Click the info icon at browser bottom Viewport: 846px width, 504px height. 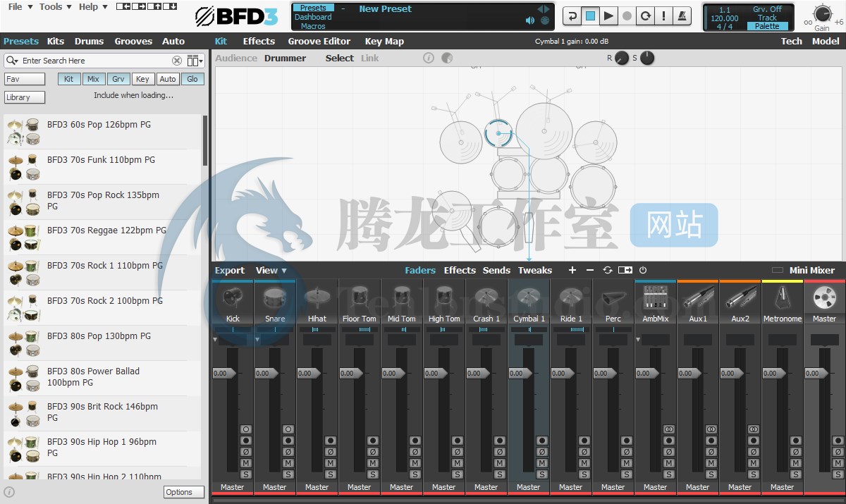coord(9,492)
